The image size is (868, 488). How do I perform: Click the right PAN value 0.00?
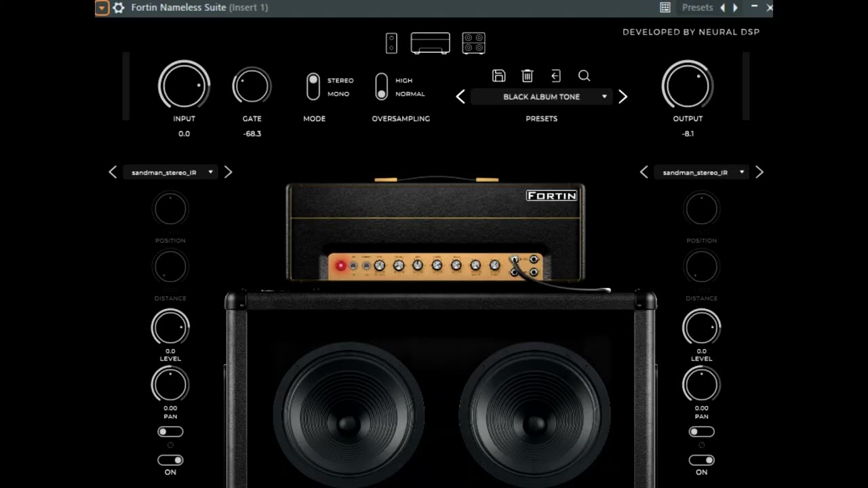701,408
